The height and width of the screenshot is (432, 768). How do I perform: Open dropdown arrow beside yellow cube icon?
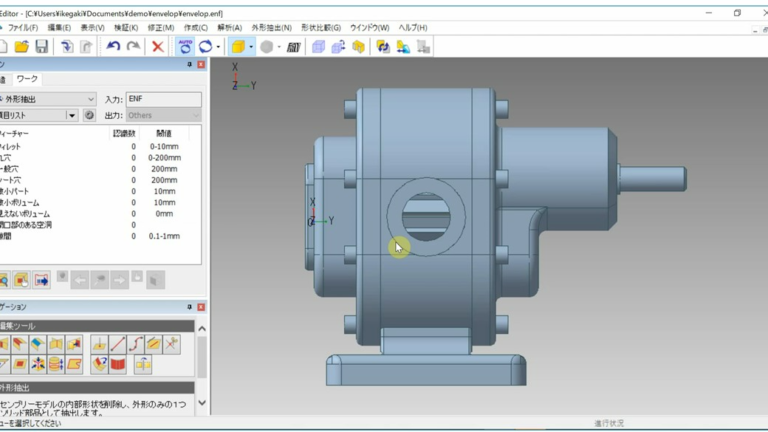(x=250, y=47)
